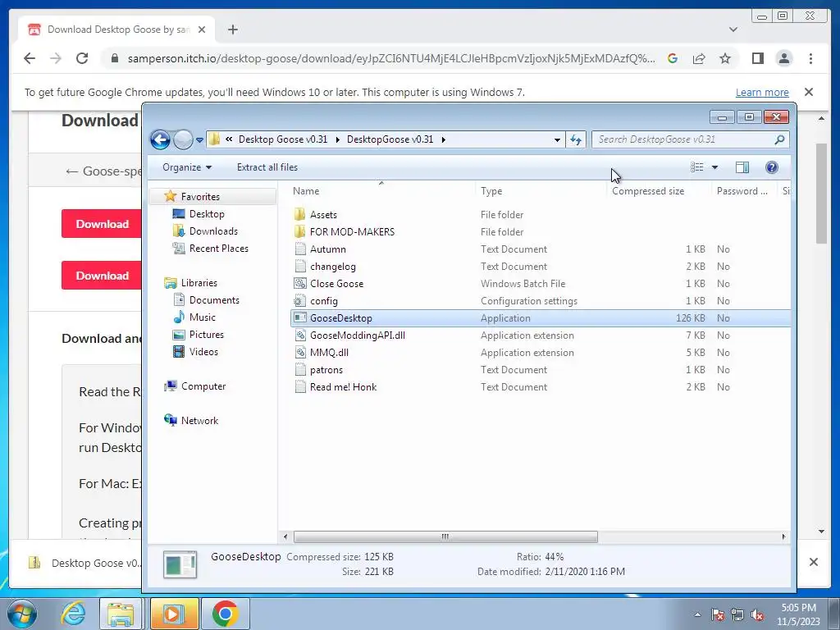
Task: Open the view options dropdown arrow
Action: coord(714,167)
